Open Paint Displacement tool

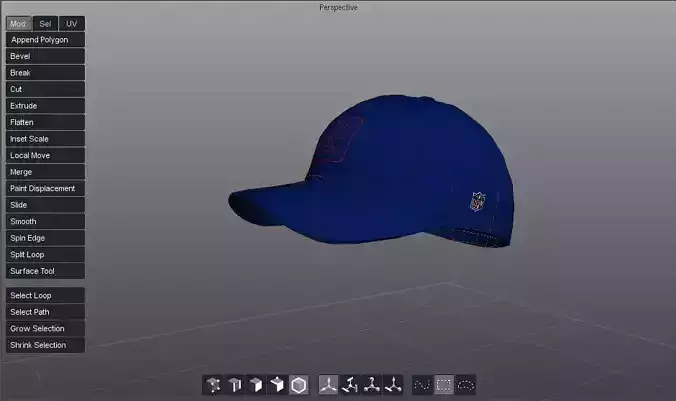pos(45,188)
